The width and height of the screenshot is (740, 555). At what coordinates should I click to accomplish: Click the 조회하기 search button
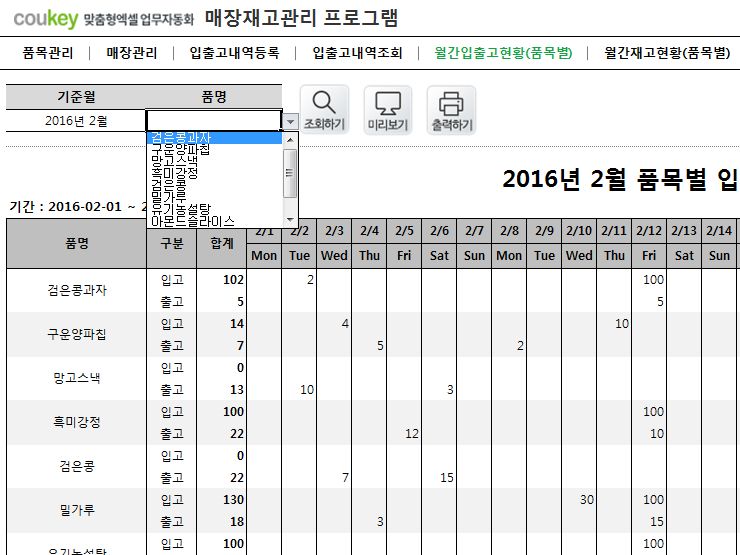[325, 110]
